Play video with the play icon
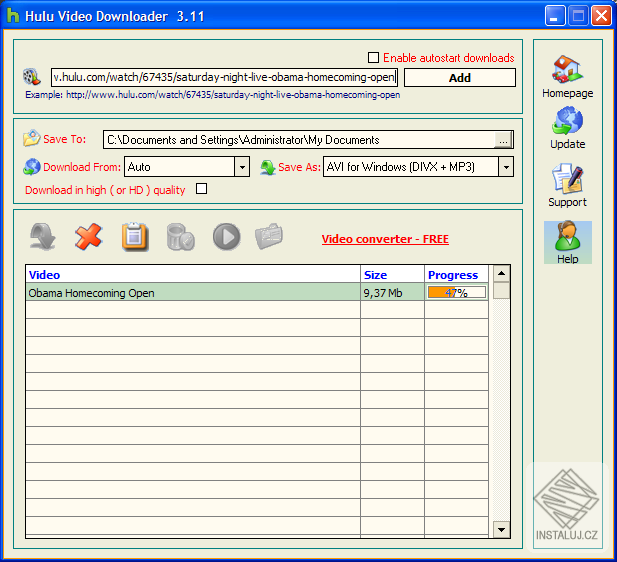The width and height of the screenshot is (617, 562). 227,237
